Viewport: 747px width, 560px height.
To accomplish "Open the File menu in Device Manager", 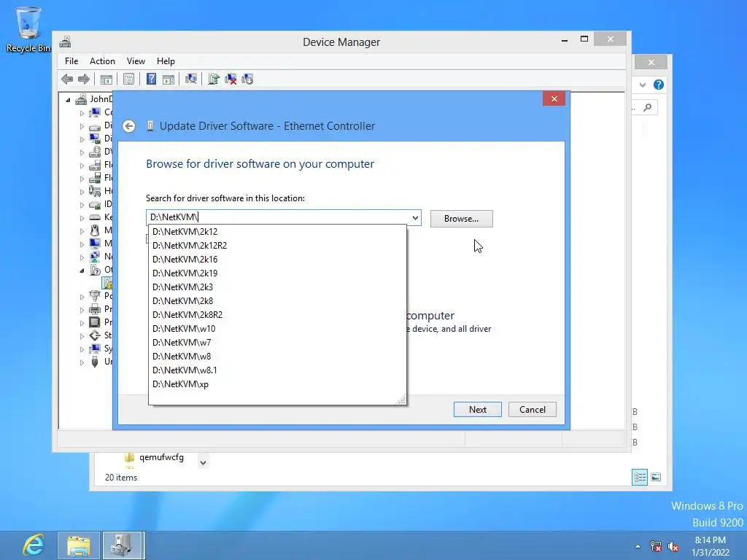I will (71, 61).
